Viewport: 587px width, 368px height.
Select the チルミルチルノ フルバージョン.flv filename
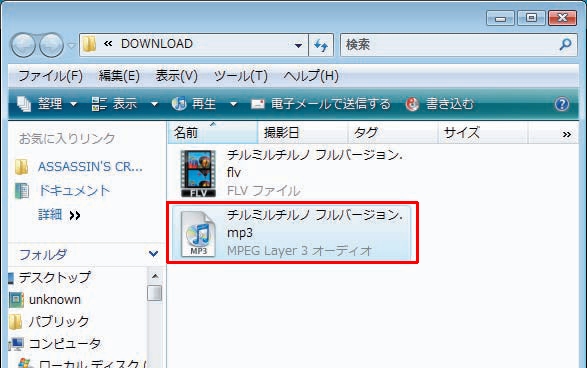pyautogui.click(x=314, y=163)
